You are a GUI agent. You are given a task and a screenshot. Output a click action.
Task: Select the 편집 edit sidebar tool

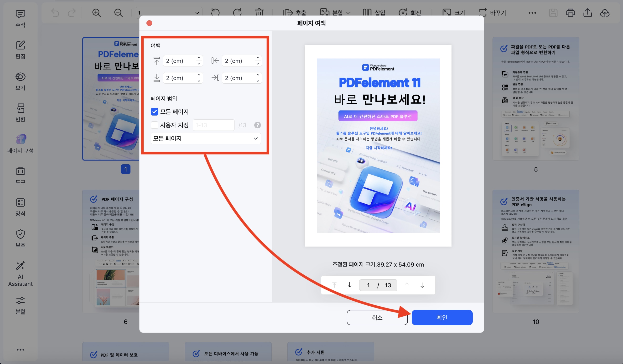(x=20, y=49)
